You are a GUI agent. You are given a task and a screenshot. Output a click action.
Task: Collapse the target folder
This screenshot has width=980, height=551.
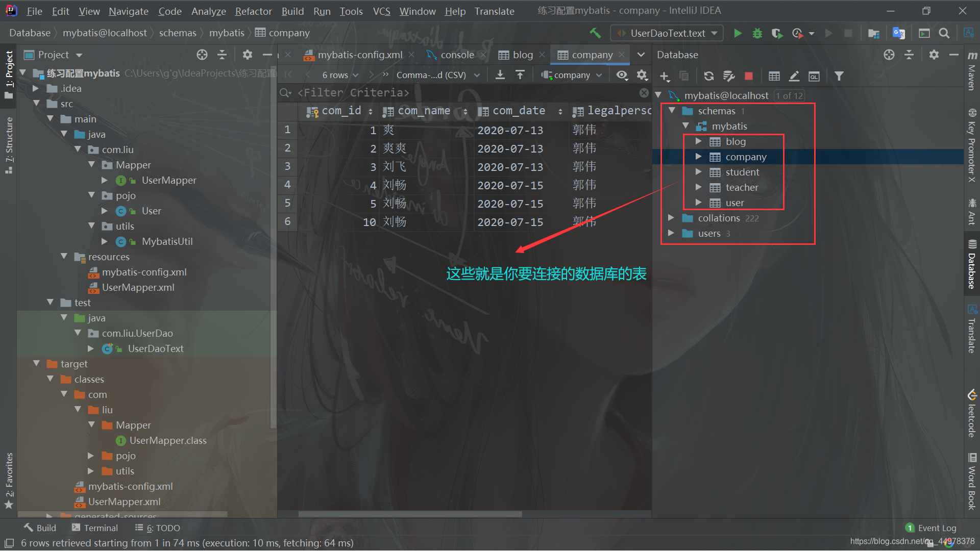(36, 364)
